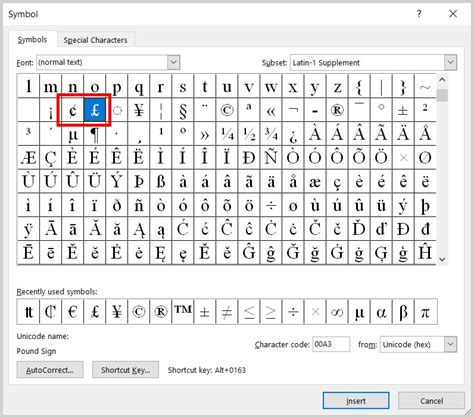Open the Font dropdown list
Image resolution: width=474 pixels, height=418 pixels.
tap(173, 62)
